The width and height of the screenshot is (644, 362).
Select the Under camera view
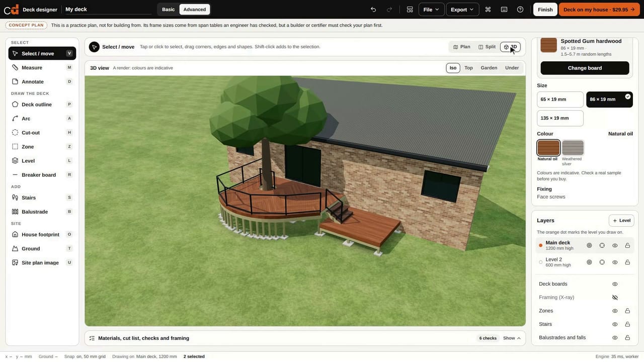pos(512,68)
